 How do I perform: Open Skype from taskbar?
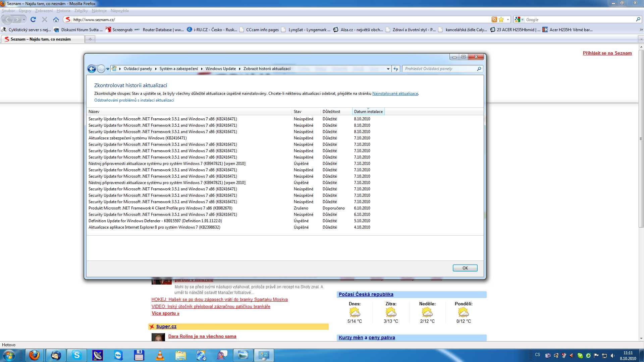tap(77, 355)
